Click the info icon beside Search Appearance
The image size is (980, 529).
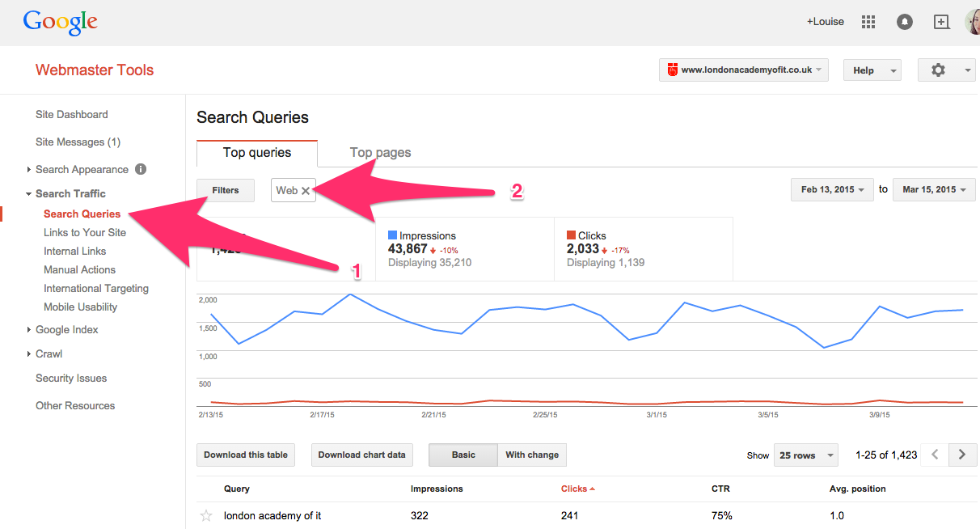click(x=141, y=169)
